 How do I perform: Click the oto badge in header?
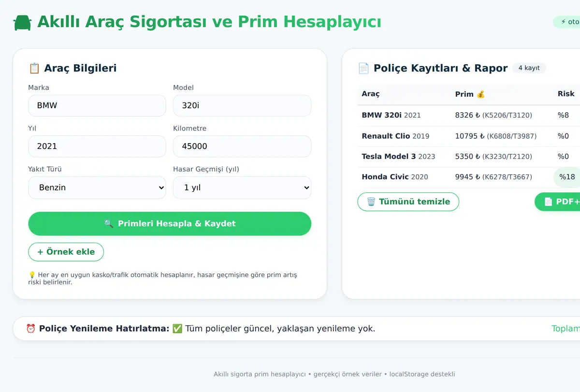[x=566, y=22]
